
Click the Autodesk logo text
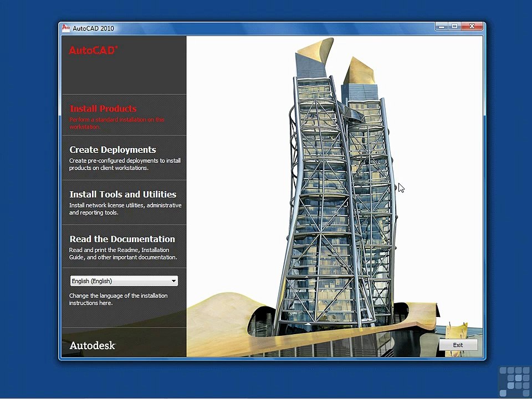tap(93, 346)
